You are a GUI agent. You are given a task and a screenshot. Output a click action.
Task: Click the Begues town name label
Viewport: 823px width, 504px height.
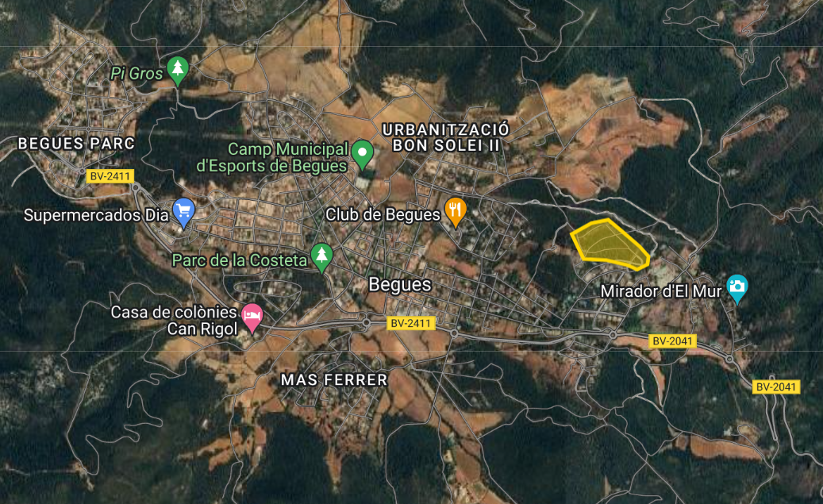point(399,285)
